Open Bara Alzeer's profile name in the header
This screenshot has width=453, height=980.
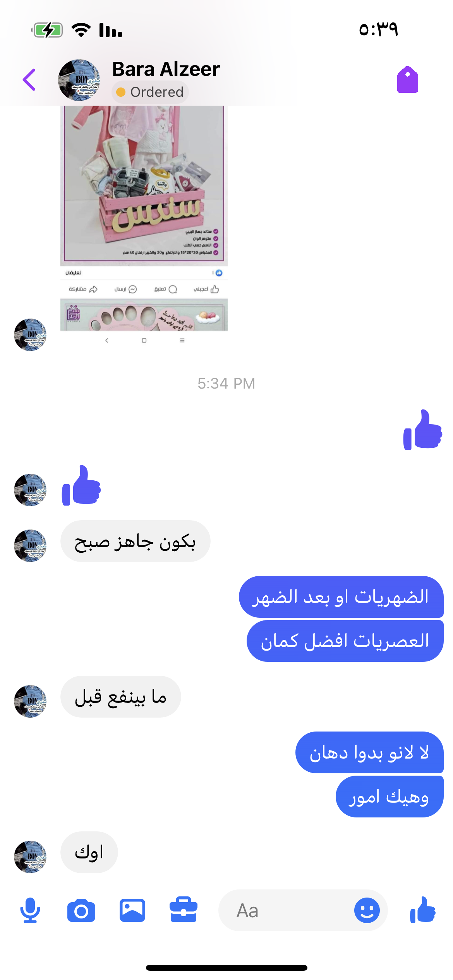[166, 69]
